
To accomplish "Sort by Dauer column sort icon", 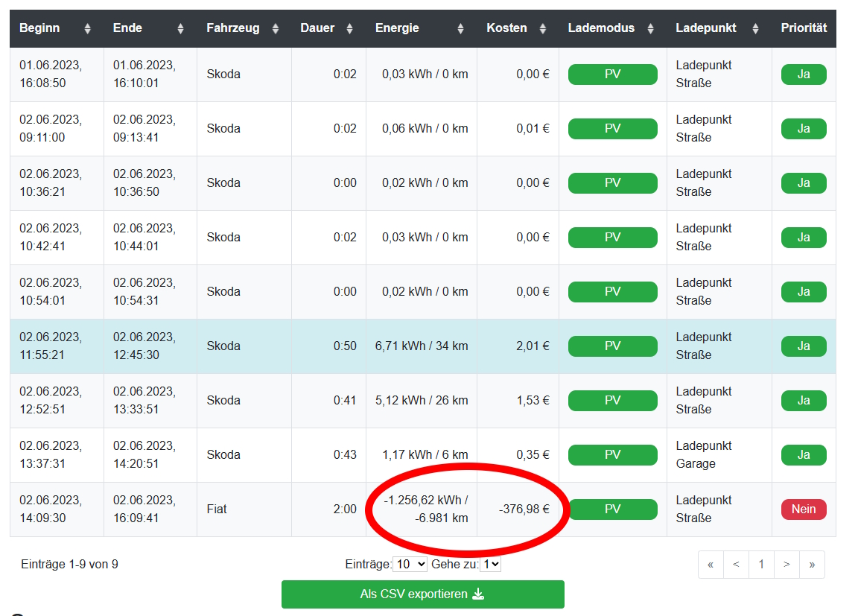I will 349,28.
